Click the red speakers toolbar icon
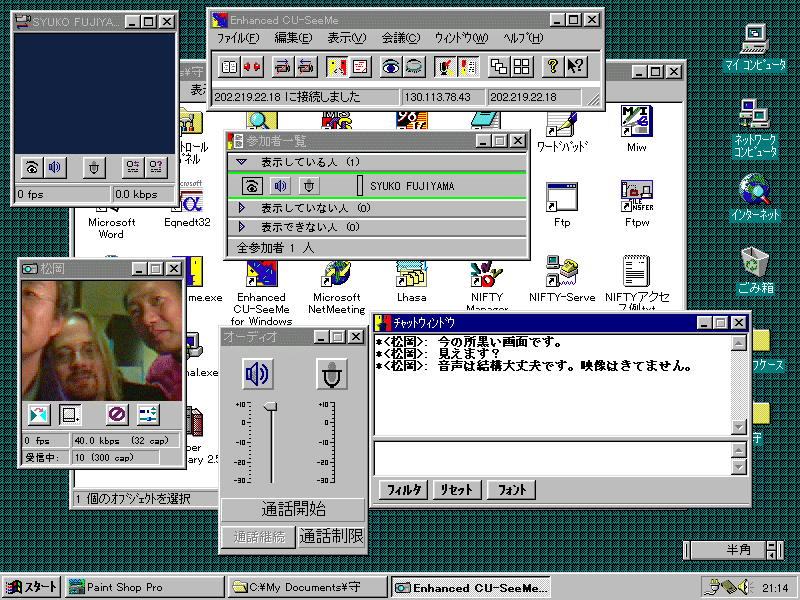The width and height of the screenshot is (800, 600). pos(252,67)
